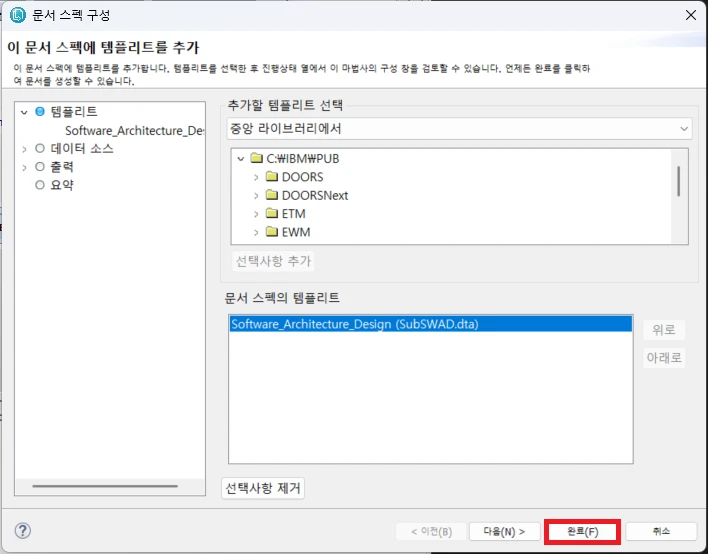Select the 요약 step in wizard
Screen dimensions: 708x554
(61, 185)
